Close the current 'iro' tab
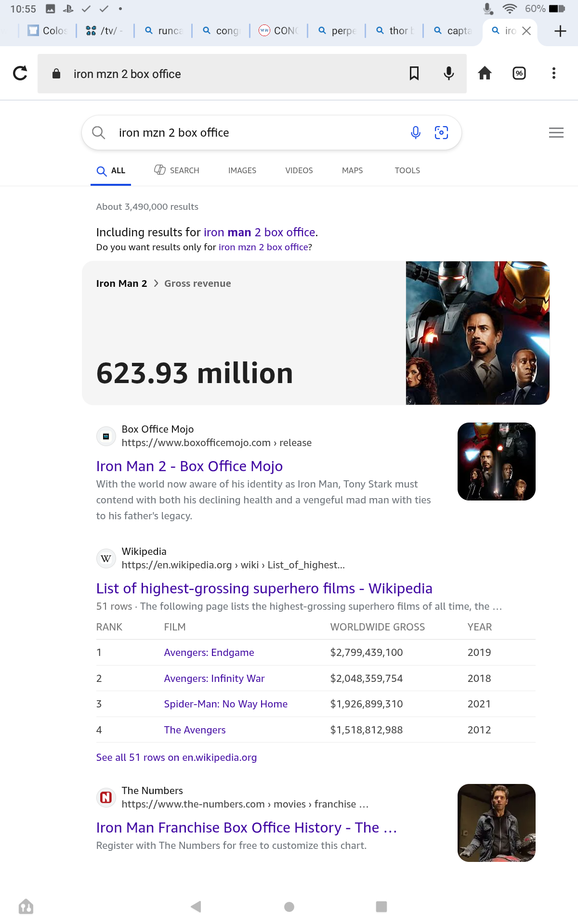 pos(526,31)
